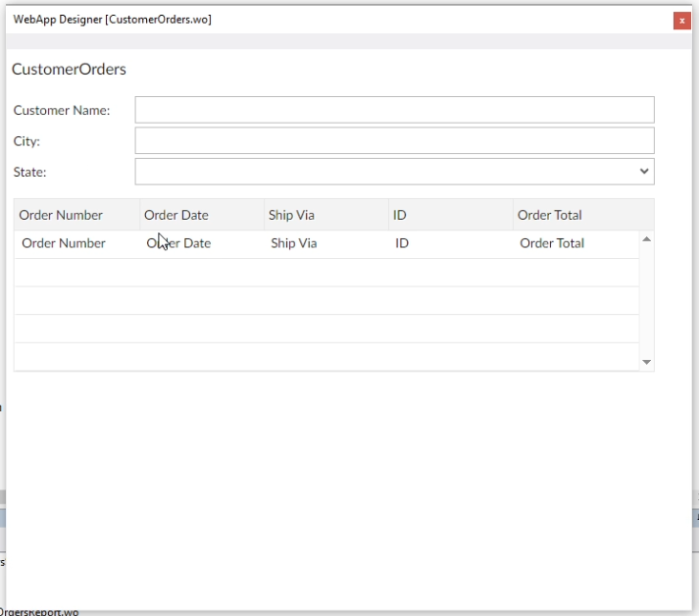Click the Customer Name input field
Screen dimensions: 699x616
coord(394,110)
